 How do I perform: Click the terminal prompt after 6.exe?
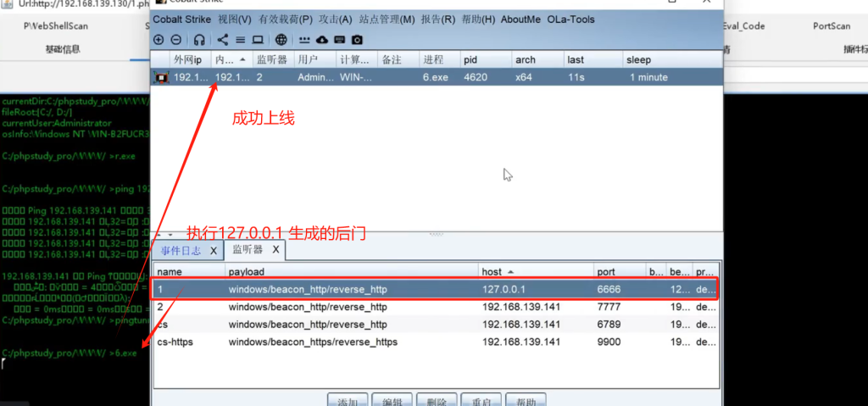3,364
